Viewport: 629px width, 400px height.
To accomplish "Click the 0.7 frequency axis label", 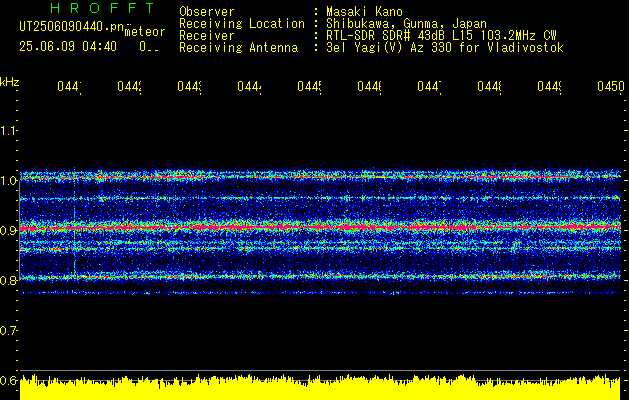I will click(8, 331).
